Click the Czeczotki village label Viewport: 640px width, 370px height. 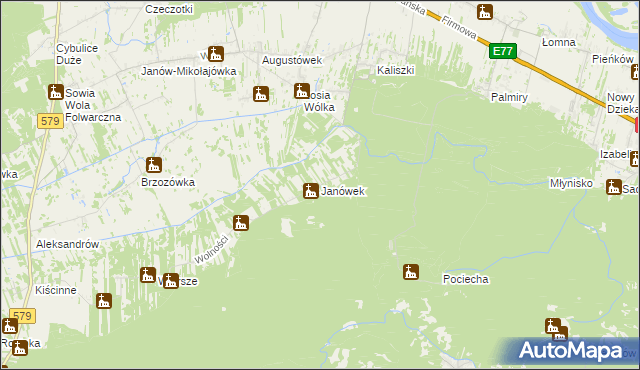[x=169, y=9]
